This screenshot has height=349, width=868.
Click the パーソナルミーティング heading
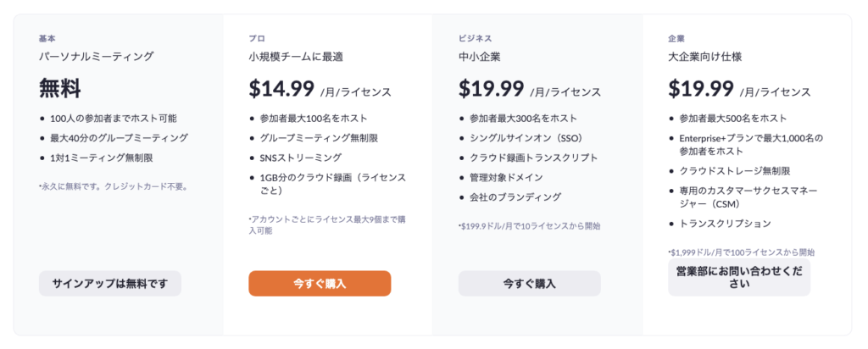[97, 57]
